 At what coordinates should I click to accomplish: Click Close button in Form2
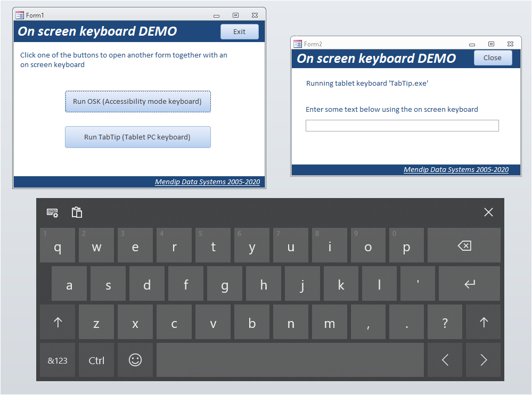(x=493, y=57)
